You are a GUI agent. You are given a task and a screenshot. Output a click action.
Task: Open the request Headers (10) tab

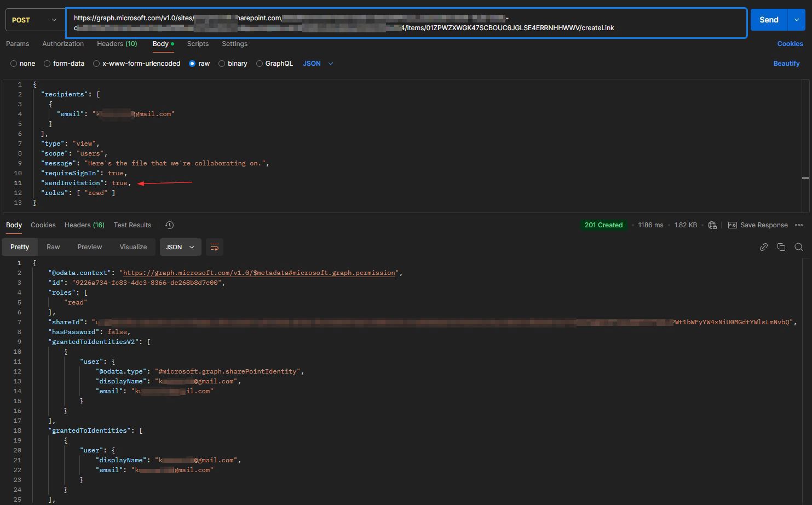(117, 44)
